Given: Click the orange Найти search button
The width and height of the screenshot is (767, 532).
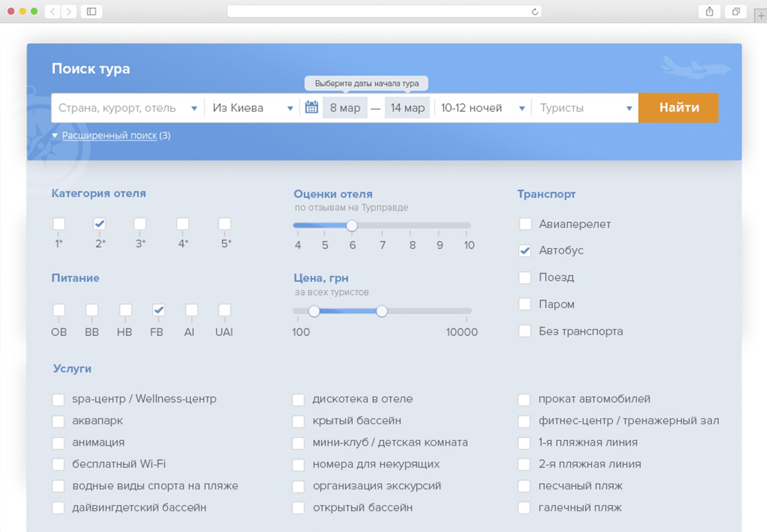Looking at the screenshot, I should [678, 108].
